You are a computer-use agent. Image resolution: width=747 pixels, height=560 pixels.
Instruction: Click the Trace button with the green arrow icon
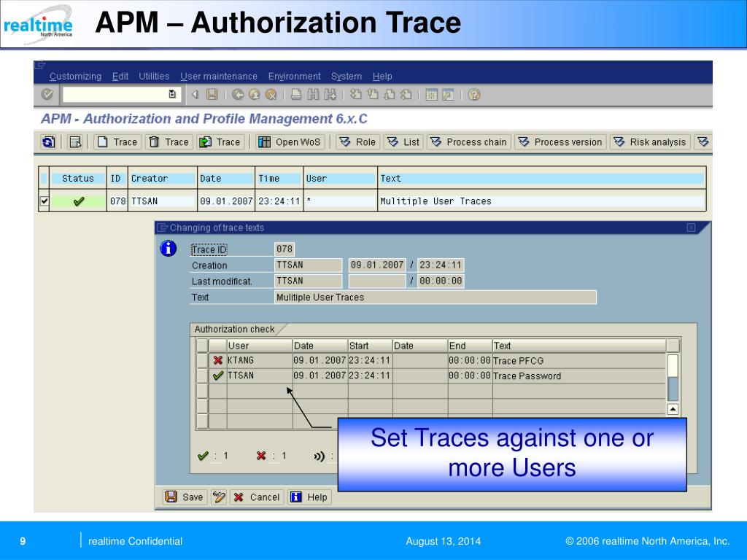tap(220, 142)
